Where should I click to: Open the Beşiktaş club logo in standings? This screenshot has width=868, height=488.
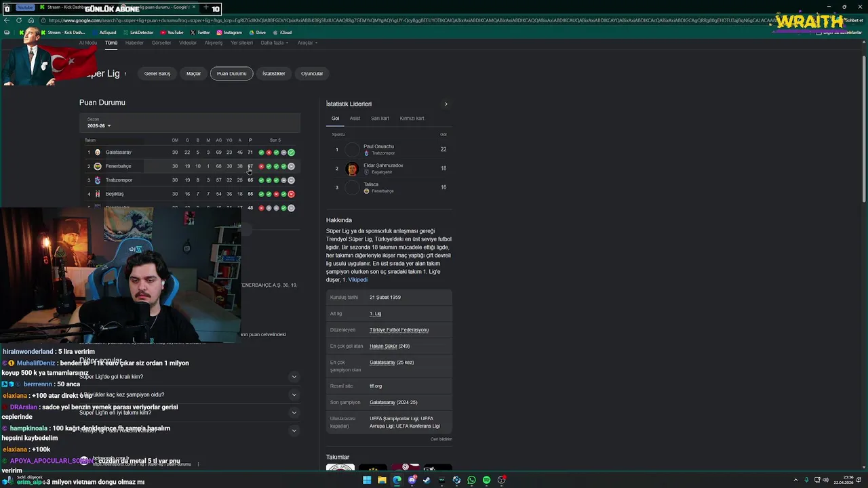98,194
